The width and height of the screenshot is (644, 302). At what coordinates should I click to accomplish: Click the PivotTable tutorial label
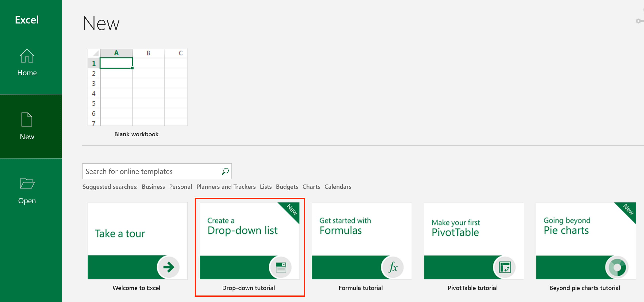(473, 288)
